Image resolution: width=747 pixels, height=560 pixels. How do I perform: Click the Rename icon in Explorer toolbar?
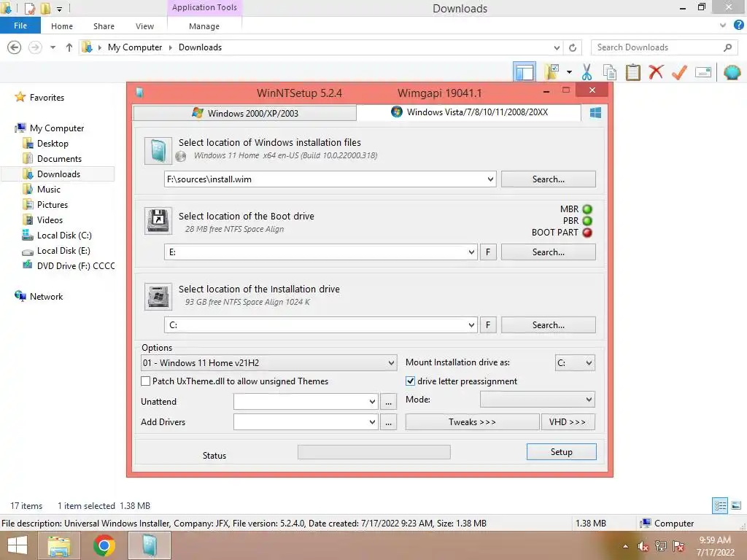(x=703, y=72)
